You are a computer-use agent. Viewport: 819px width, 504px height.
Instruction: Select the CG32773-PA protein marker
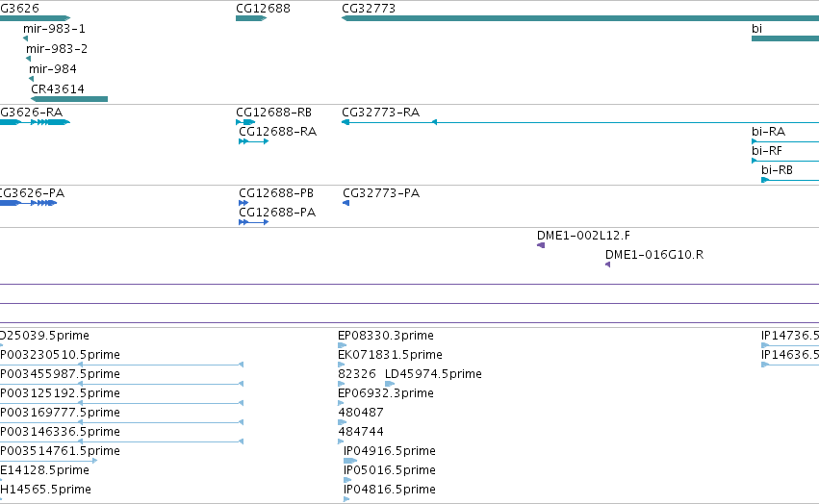[346, 203]
